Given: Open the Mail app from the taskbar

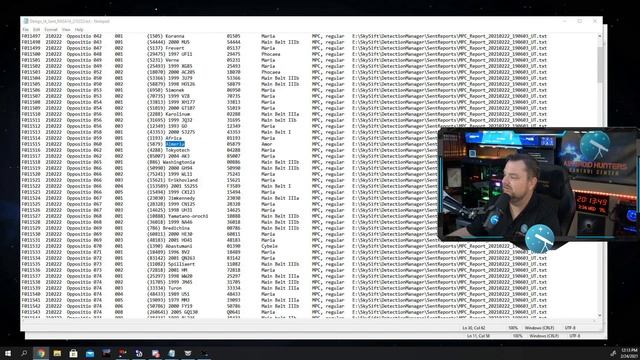Looking at the screenshot, I should point(90,353).
